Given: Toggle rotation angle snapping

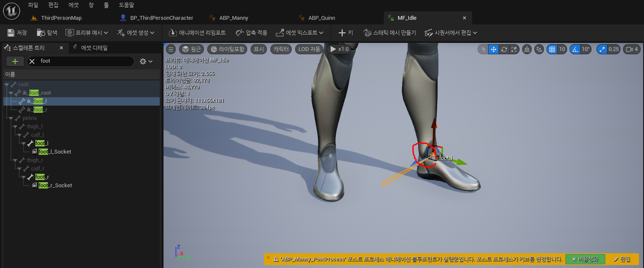Looking at the screenshot, I should click(575, 49).
